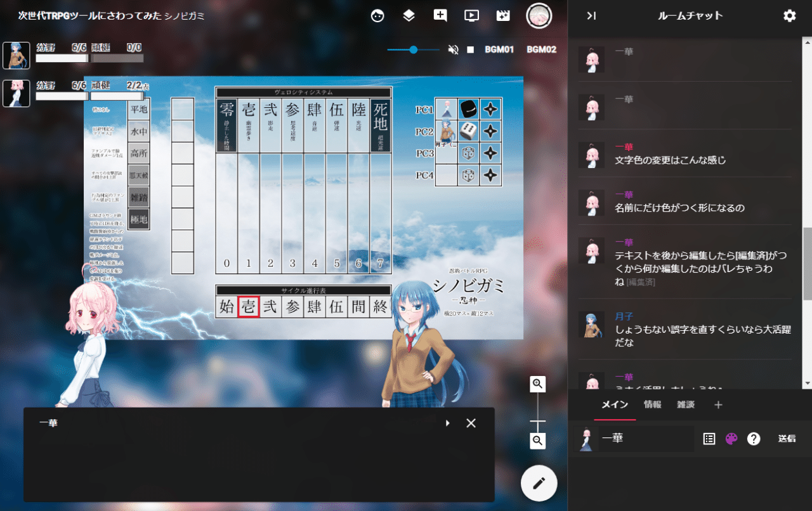
Task: Click the message 名前にだけ色がつく形になるの
Action: click(680, 208)
